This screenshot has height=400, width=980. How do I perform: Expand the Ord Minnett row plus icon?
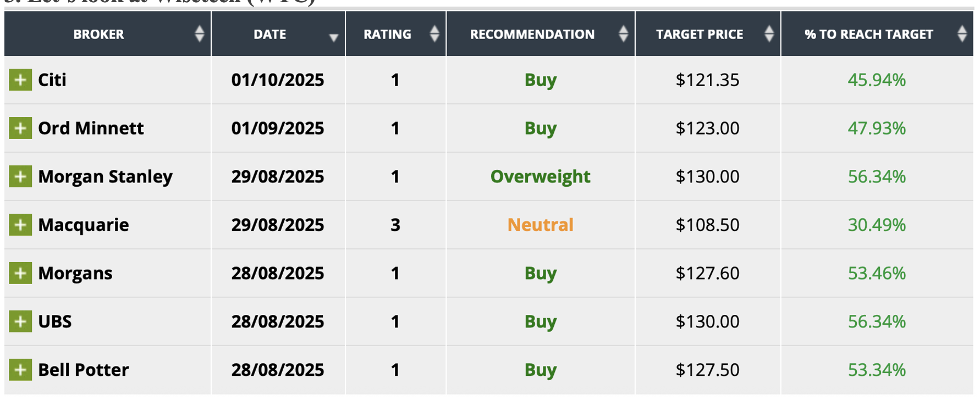(20, 129)
